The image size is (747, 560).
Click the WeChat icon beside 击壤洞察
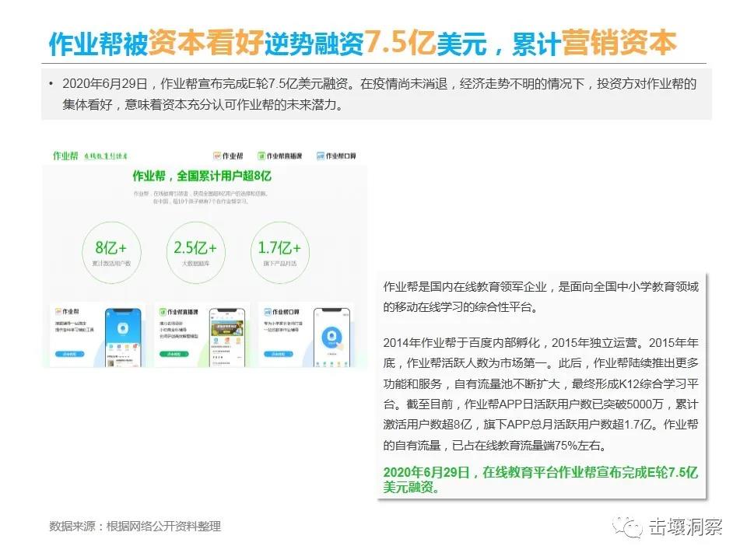[x=629, y=527]
